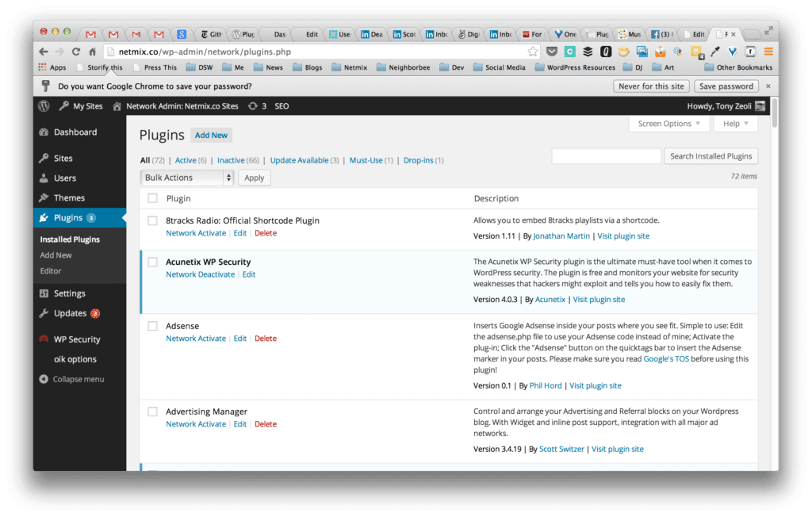The width and height of the screenshot is (812, 517).
Task: Go back with the browser back arrow
Action: [44, 52]
